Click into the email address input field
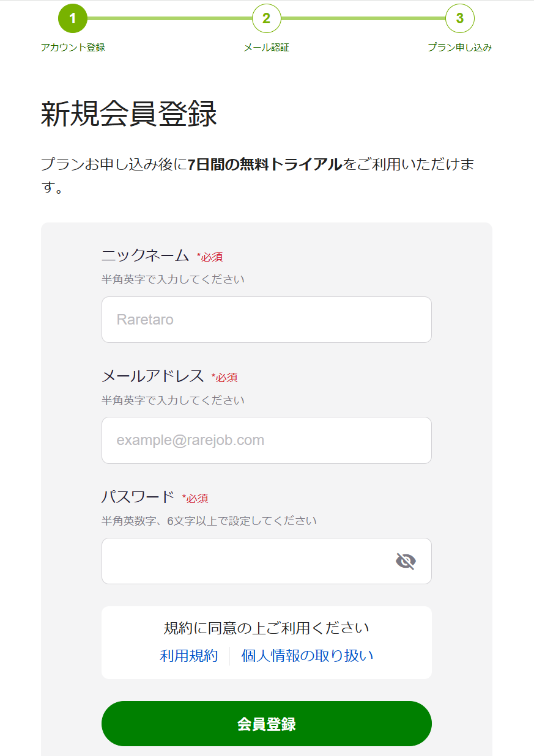The height and width of the screenshot is (756, 534). [266, 440]
